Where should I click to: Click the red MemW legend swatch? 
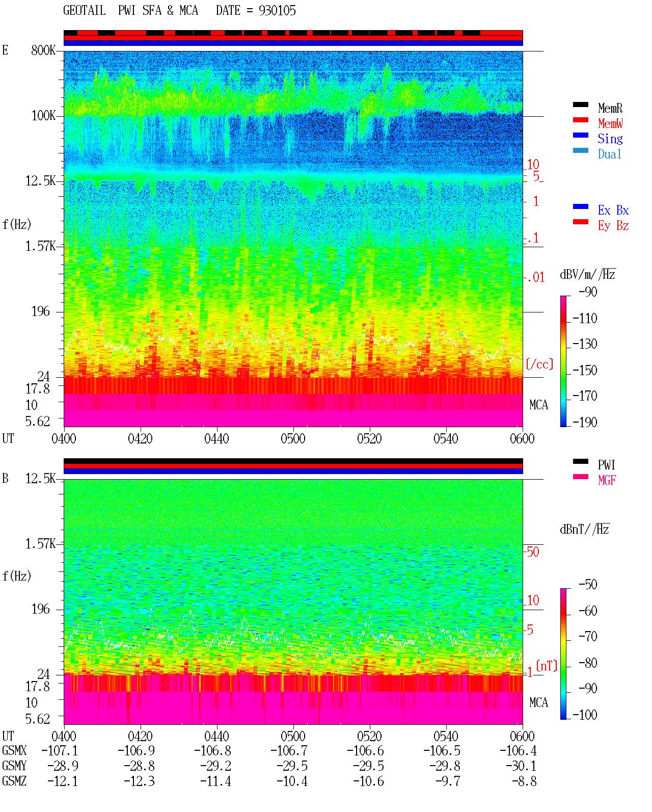[581, 120]
